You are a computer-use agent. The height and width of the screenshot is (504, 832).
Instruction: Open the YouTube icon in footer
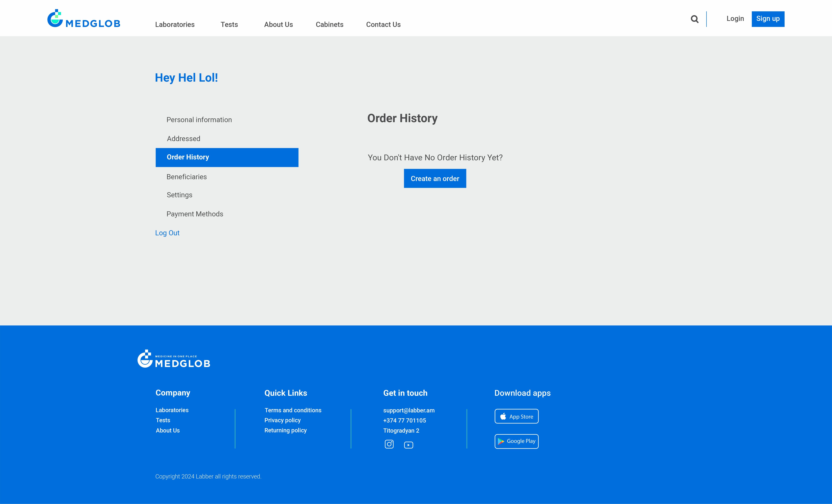(408, 445)
